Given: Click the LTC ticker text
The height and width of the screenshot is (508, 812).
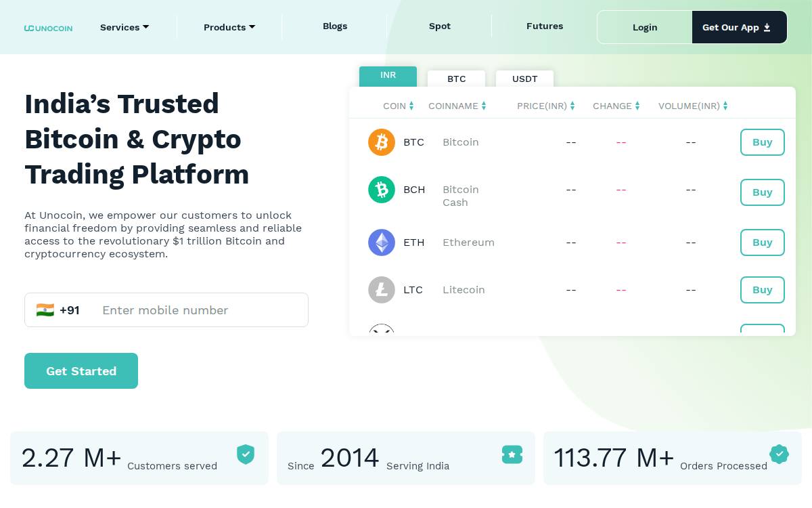Looking at the screenshot, I should [413, 290].
